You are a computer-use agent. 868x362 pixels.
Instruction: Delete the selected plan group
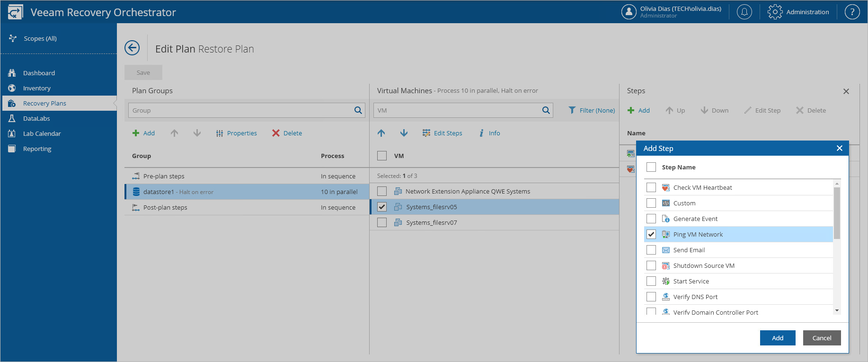(x=287, y=133)
